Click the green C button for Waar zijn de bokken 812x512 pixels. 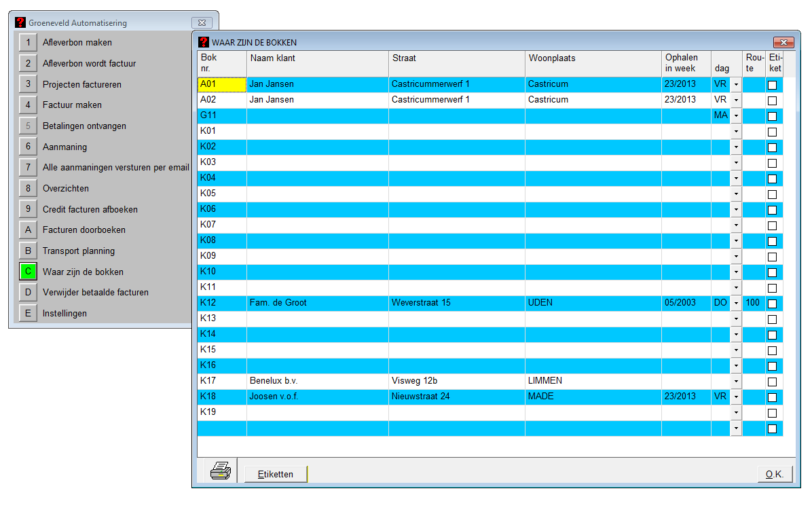(28, 272)
